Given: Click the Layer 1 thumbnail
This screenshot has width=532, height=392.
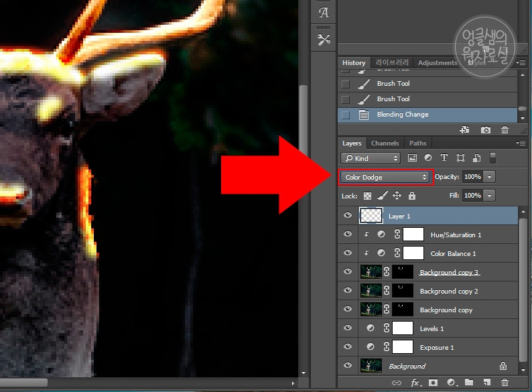Looking at the screenshot, I should click(371, 216).
